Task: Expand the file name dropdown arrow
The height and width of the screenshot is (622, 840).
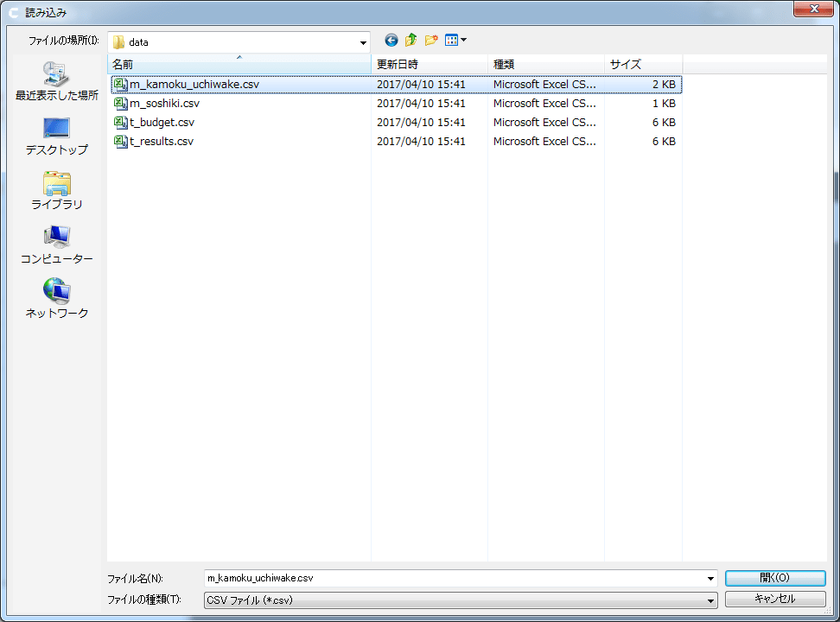Action: click(x=710, y=579)
